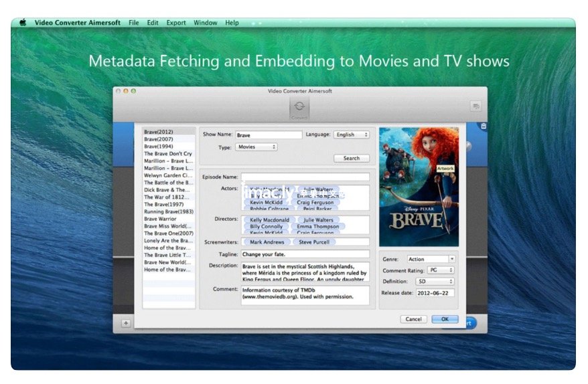Open the Window menu
Screen dimensions: 588x384
point(205,23)
